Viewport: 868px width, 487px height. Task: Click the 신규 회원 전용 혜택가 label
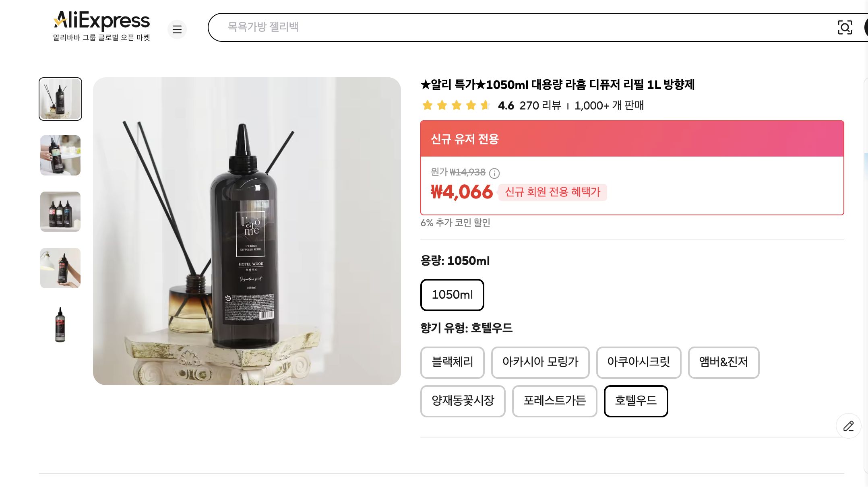552,192
